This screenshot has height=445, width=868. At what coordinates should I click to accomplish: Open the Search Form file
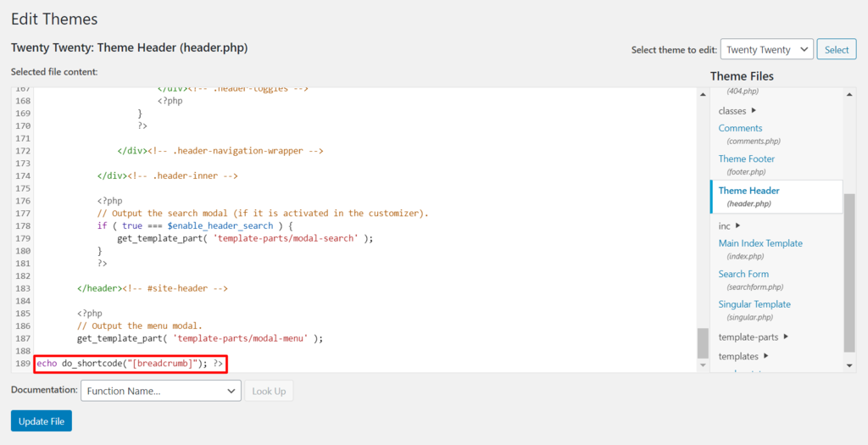(x=743, y=274)
